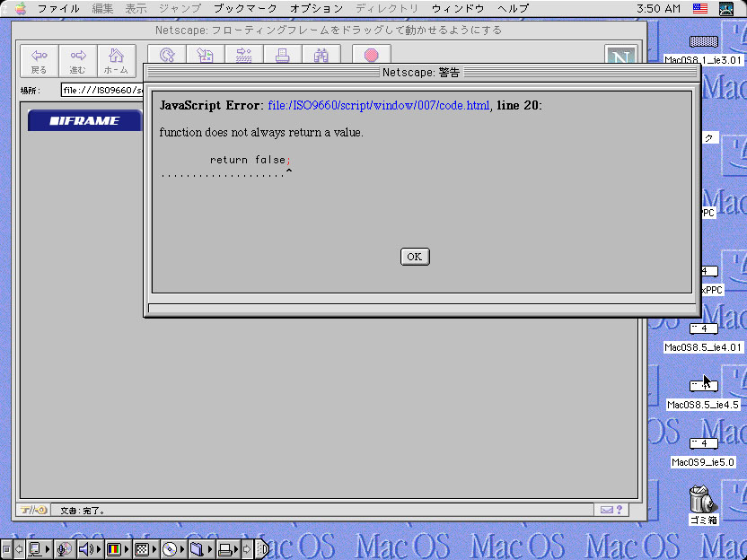Click the Netscape: 警告 dialog title bar
This screenshot has width=747, height=560.
point(421,73)
